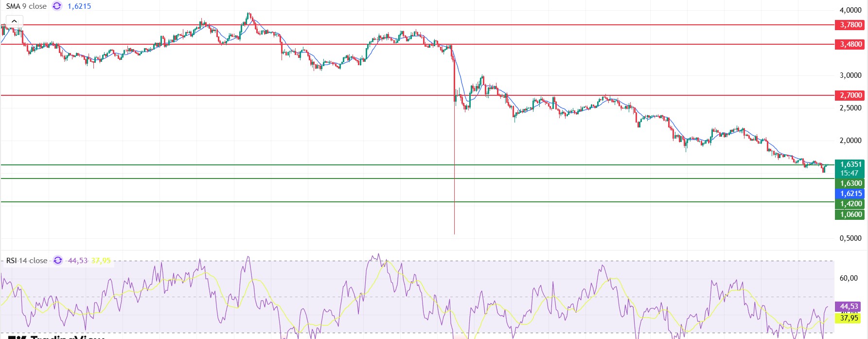Select the current price label 1,6351
868x339 pixels.
(850, 164)
